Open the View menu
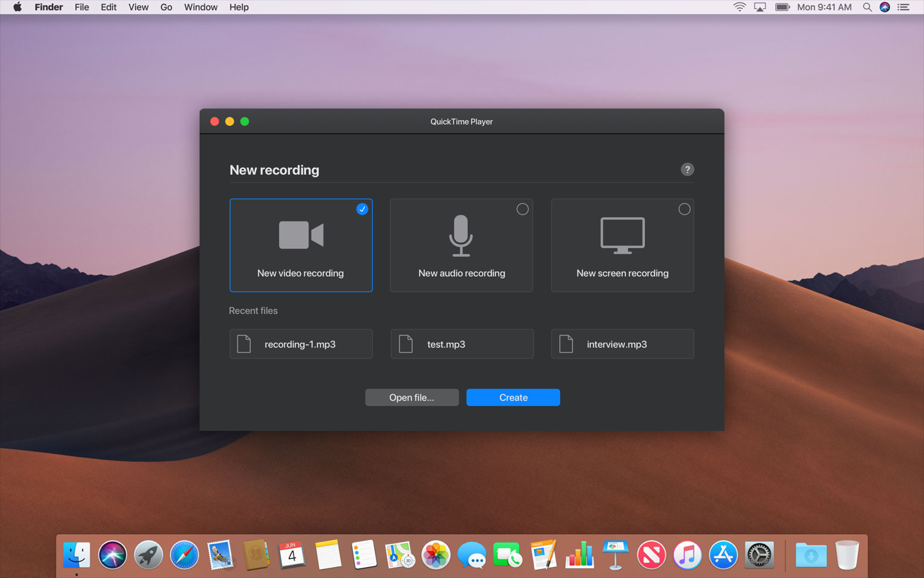924x578 pixels. pos(139,7)
